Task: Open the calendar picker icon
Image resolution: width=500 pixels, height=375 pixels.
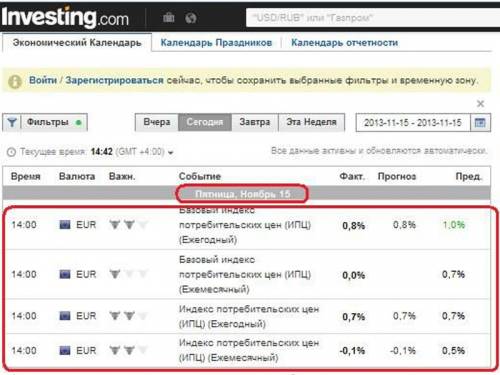Action: point(480,123)
